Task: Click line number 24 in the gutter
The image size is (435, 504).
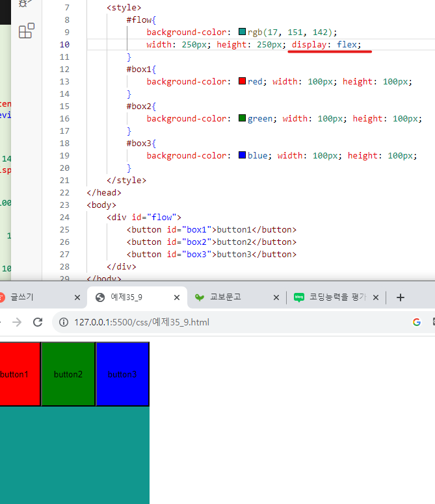Action: click(64, 218)
